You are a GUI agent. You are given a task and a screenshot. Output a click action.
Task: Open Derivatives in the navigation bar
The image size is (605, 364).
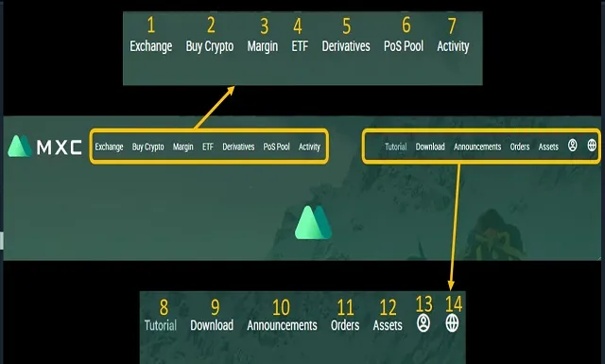[x=238, y=147]
